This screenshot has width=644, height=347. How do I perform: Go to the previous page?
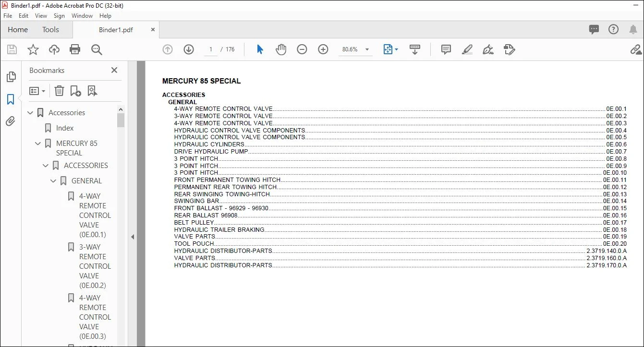(x=168, y=49)
